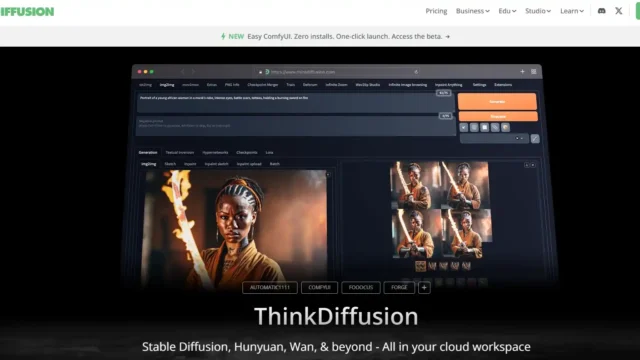Select the Extras tab in mockup

click(x=211, y=85)
